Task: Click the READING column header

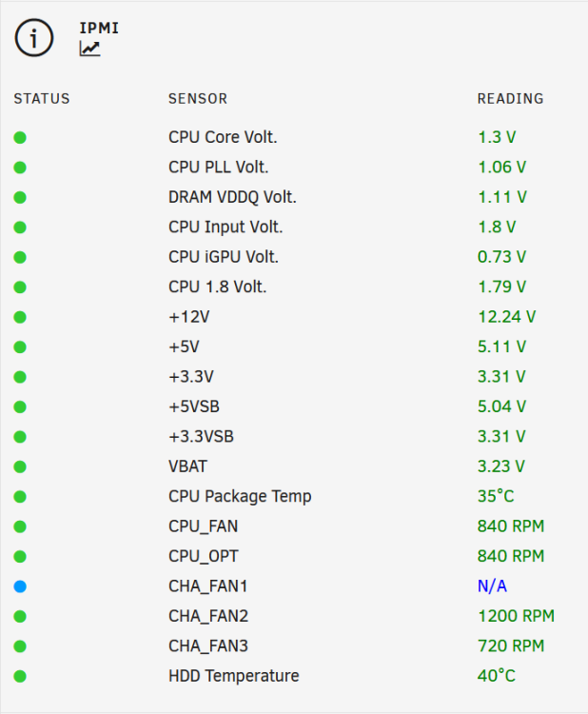Action: click(x=511, y=99)
